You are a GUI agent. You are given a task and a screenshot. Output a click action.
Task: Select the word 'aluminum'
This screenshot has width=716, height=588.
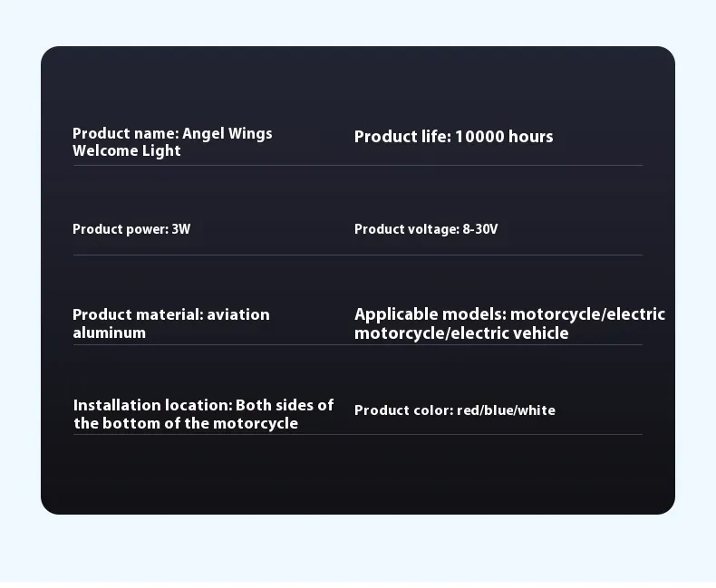109,333
